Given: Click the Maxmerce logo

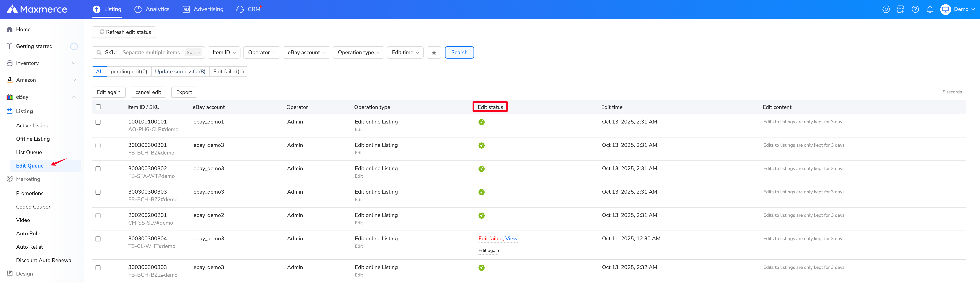Looking at the screenshot, I should (37, 9).
